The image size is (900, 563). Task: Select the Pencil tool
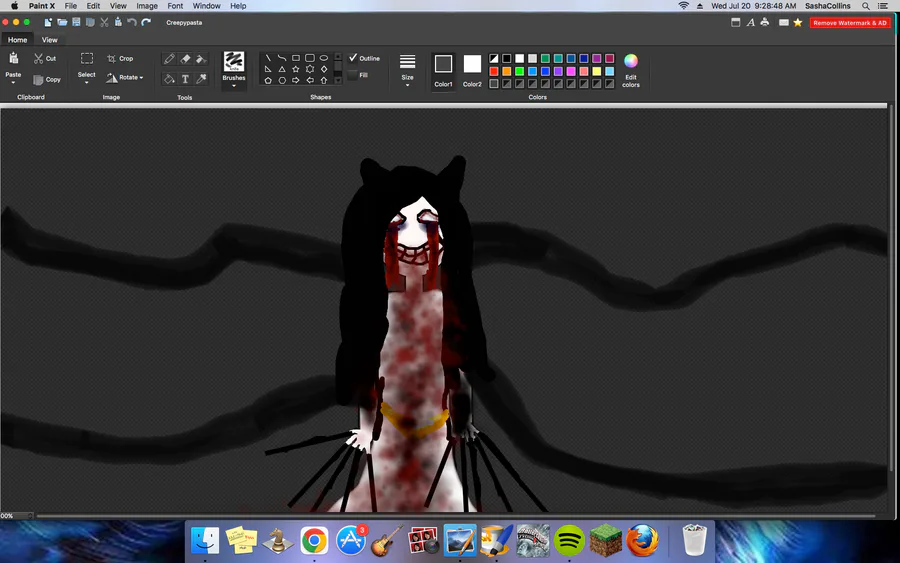[169, 59]
